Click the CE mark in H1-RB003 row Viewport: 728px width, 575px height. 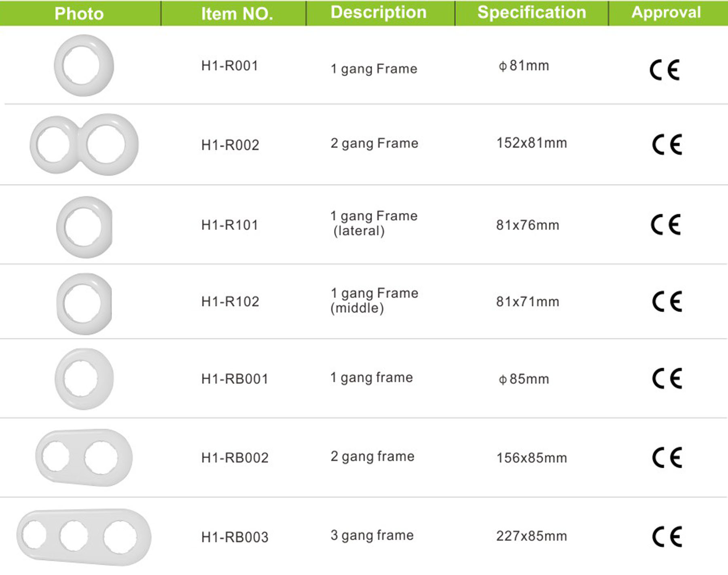[667, 537]
